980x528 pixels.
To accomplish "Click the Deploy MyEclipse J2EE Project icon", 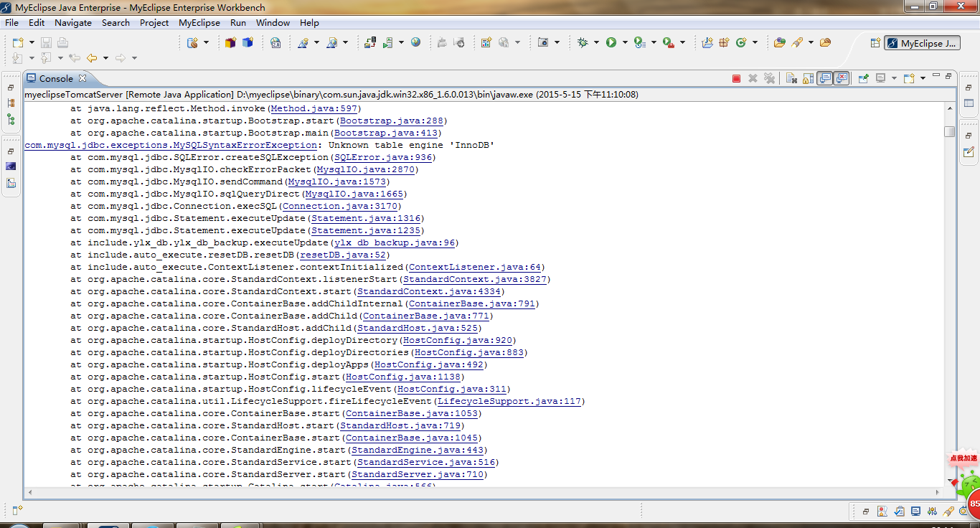I will (x=370, y=42).
